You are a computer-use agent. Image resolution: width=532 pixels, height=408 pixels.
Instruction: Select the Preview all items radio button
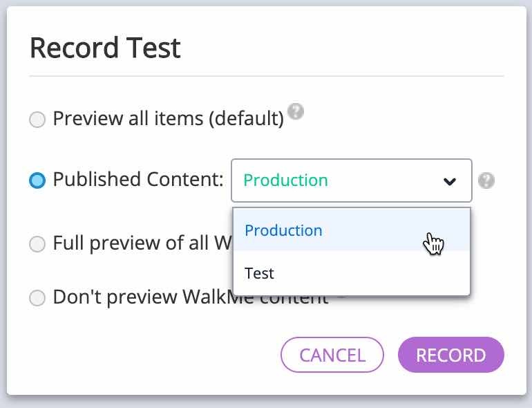coord(37,119)
